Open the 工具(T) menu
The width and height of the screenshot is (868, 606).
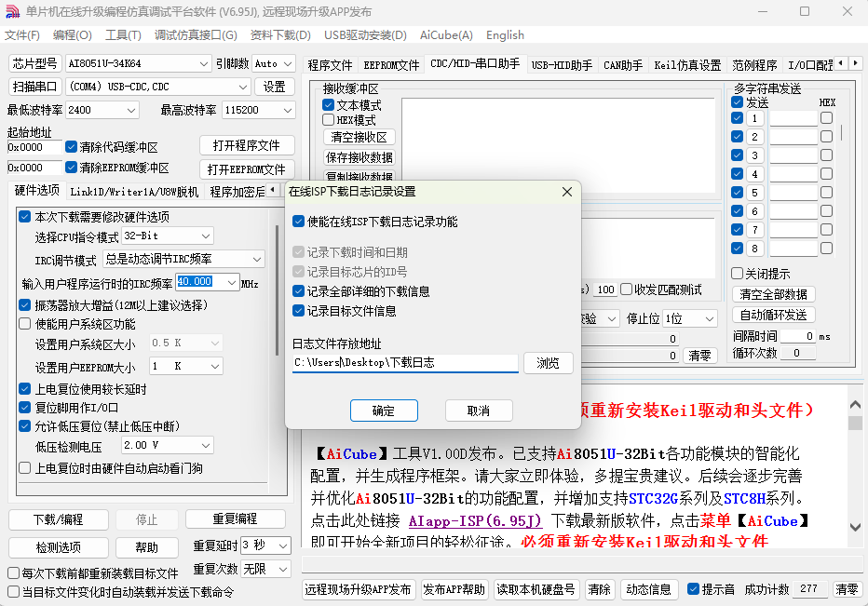point(123,34)
